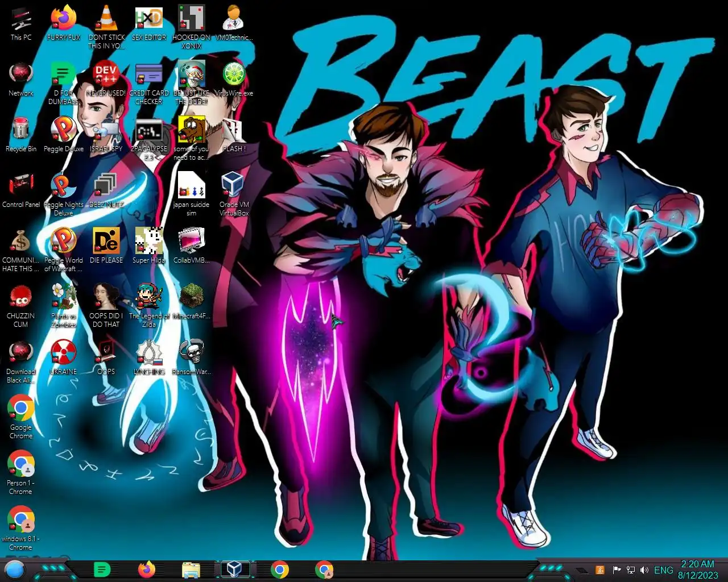Image resolution: width=728 pixels, height=582 pixels.
Task: Open the VLC cone shortcut on desktop
Action: 106,27
